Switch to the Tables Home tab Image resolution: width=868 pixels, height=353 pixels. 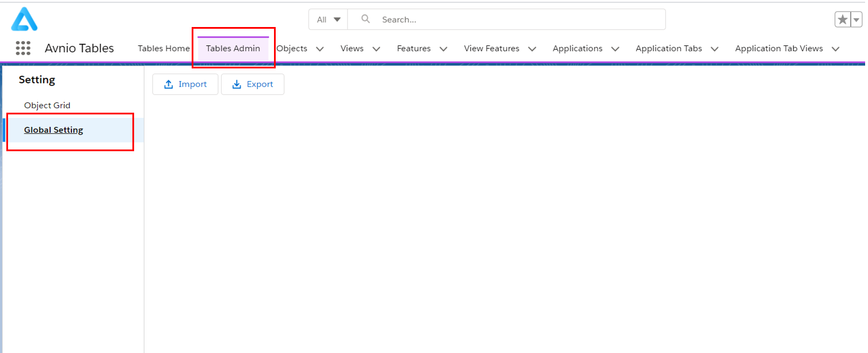click(x=163, y=48)
